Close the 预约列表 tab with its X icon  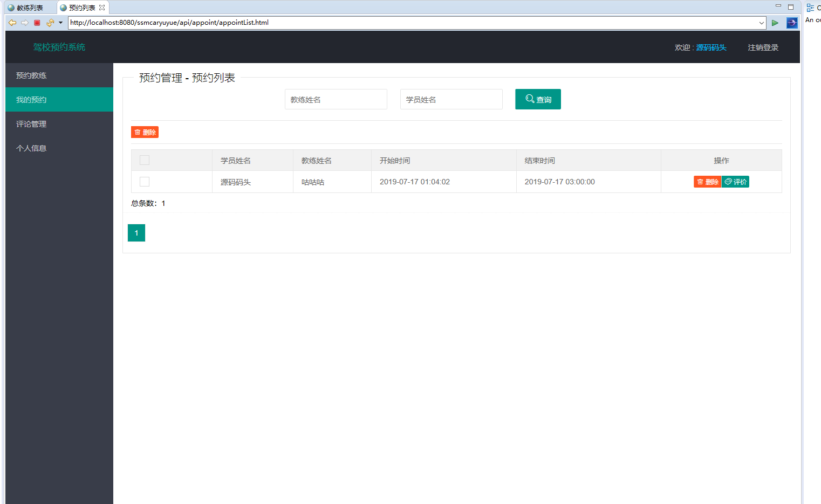click(102, 8)
